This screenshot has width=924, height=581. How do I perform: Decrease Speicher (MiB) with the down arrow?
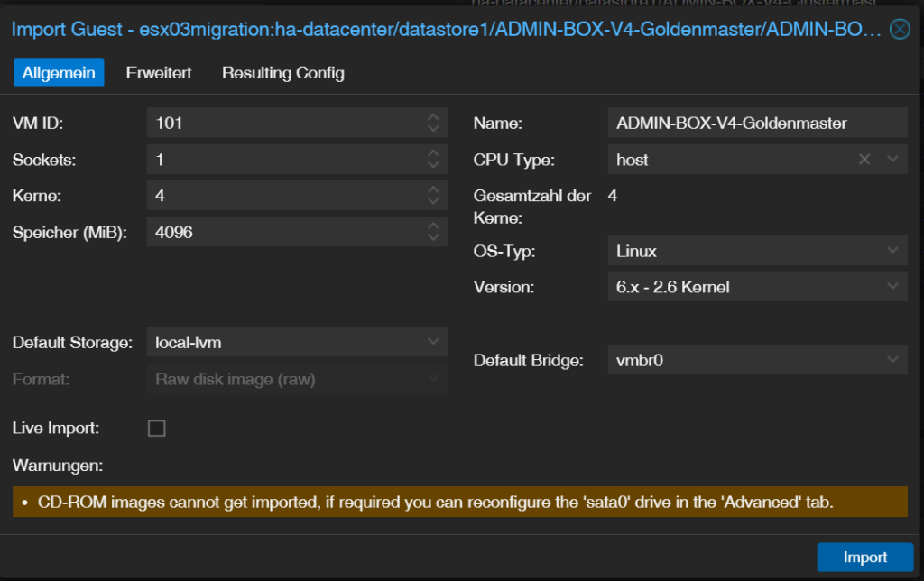433,237
